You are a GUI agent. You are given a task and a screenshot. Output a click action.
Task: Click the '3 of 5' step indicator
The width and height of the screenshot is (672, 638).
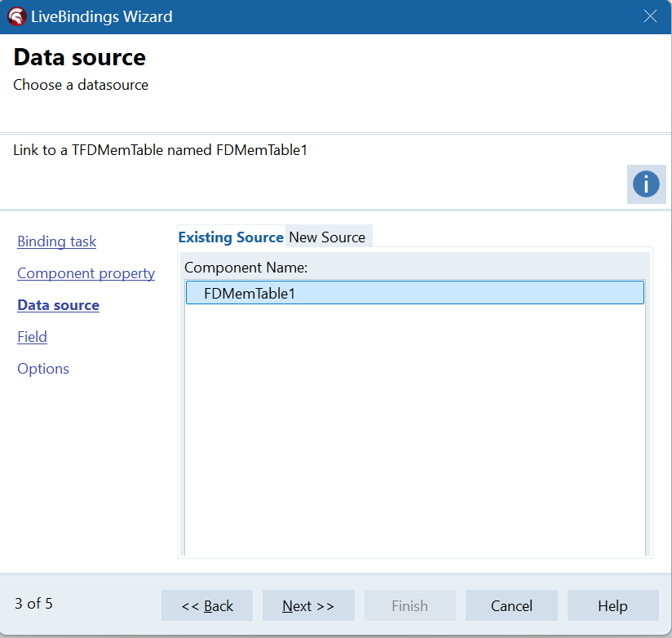tap(33, 604)
